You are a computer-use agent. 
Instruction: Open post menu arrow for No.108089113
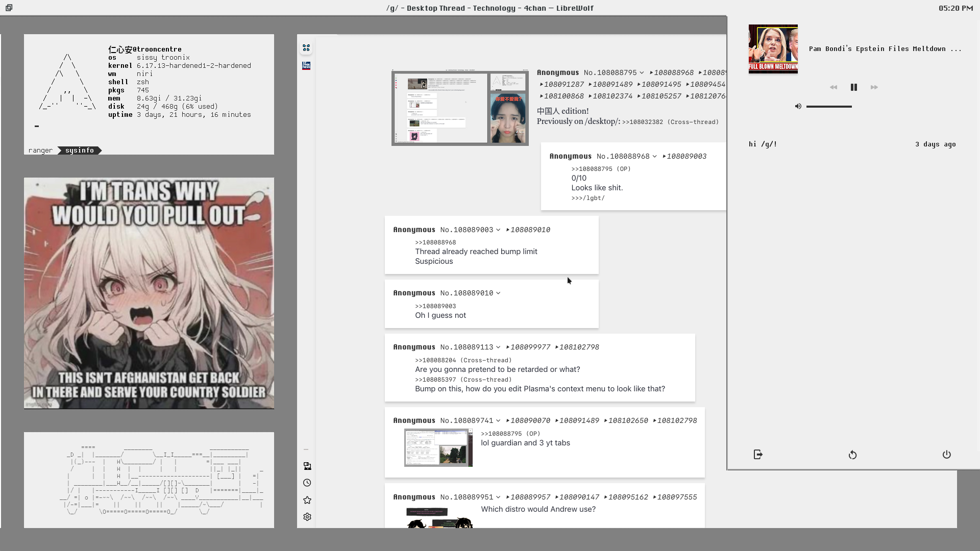(498, 347)
